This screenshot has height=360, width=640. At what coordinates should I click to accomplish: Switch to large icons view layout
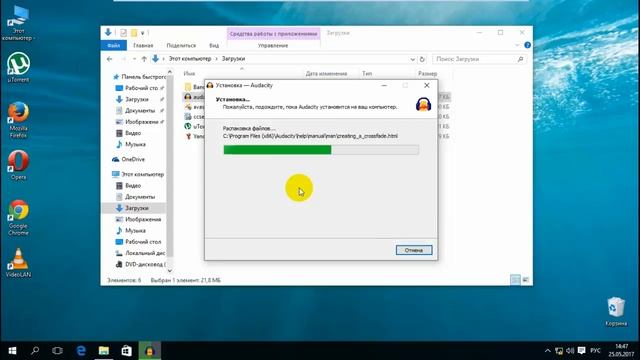(x=525, y=280)
